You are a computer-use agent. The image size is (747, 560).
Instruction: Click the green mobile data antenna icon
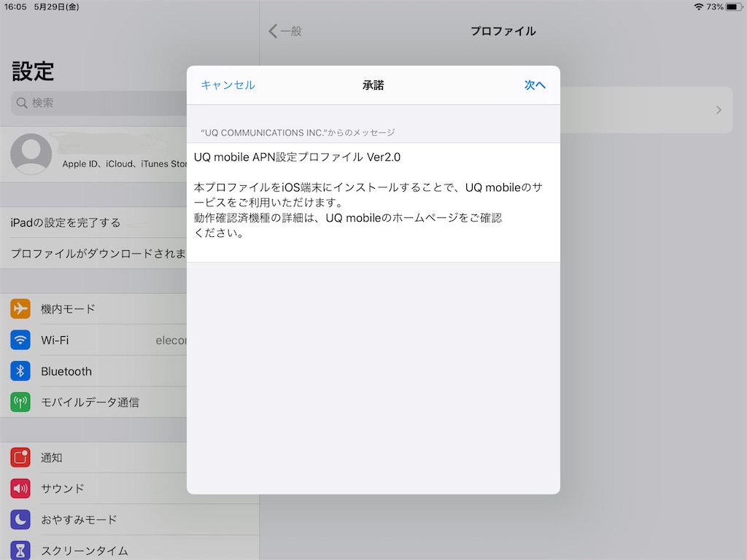pyautogui.click(x=20, y=402)
